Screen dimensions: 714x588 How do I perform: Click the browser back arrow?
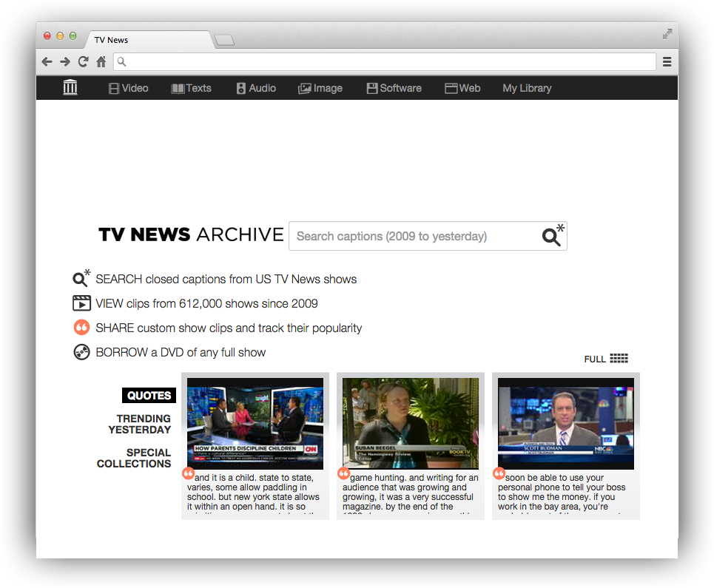click(x=47, y=61)
